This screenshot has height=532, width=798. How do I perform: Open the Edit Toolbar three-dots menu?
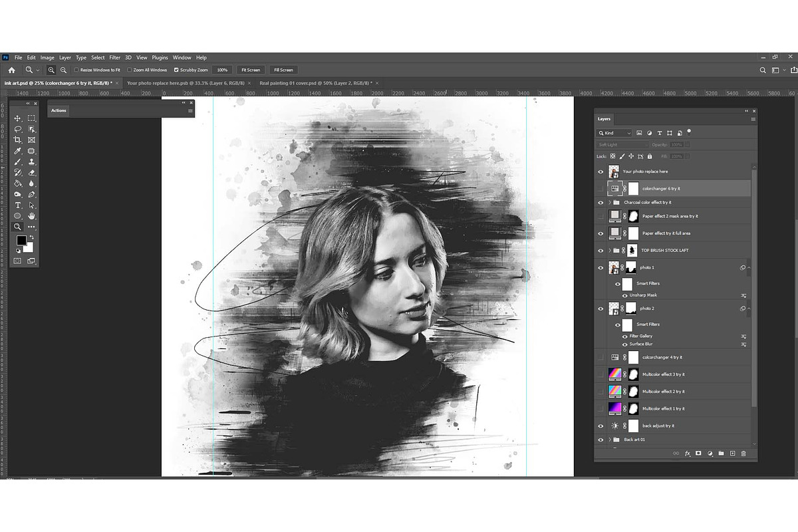pos(31,227)
